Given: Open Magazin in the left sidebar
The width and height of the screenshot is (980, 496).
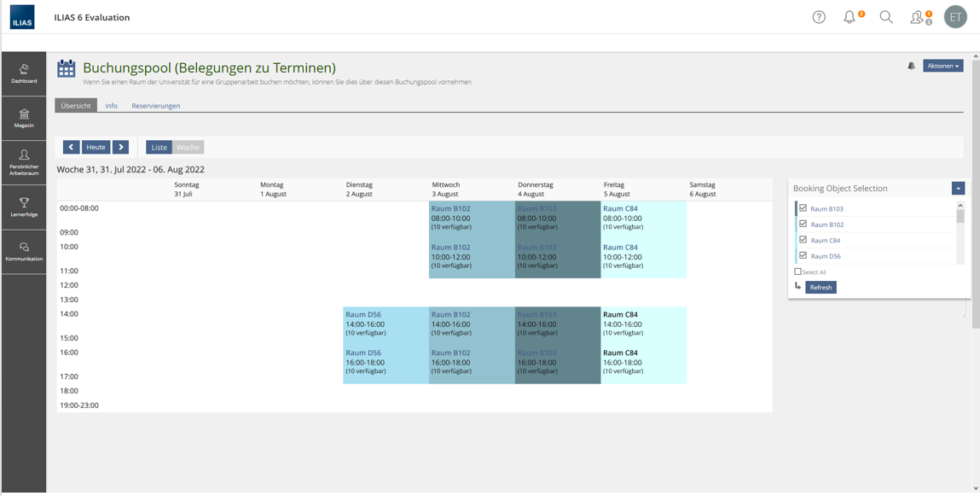Looking at the screenshot, I should pos(24,118).
